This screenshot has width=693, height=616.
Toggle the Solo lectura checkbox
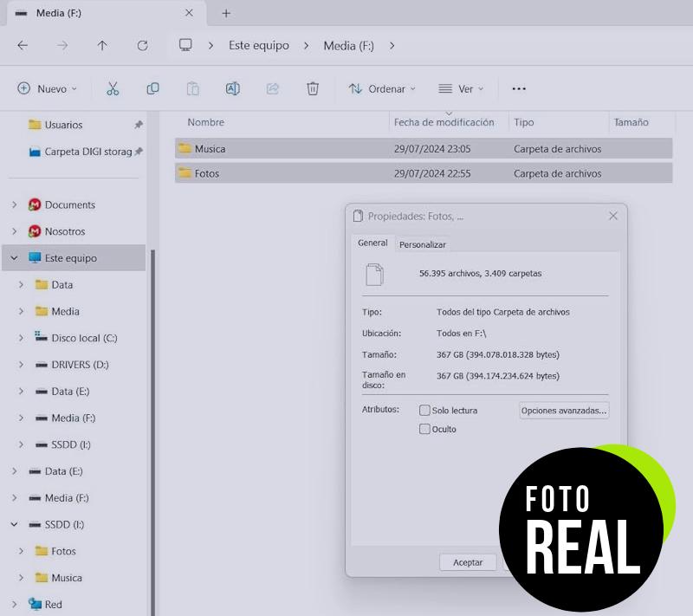[424, 410]
